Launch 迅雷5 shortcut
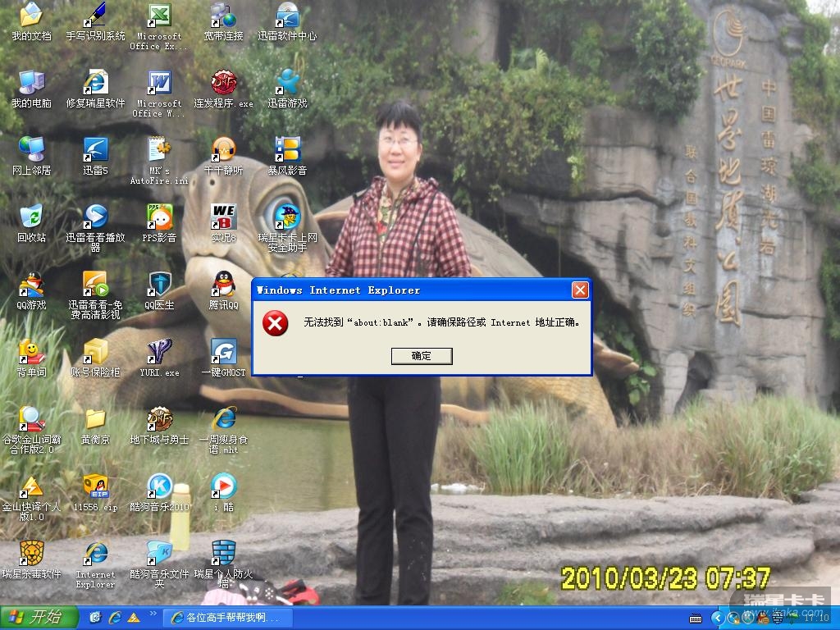The width and height of the screenshot is (840, 630). (x=95, y=157)
